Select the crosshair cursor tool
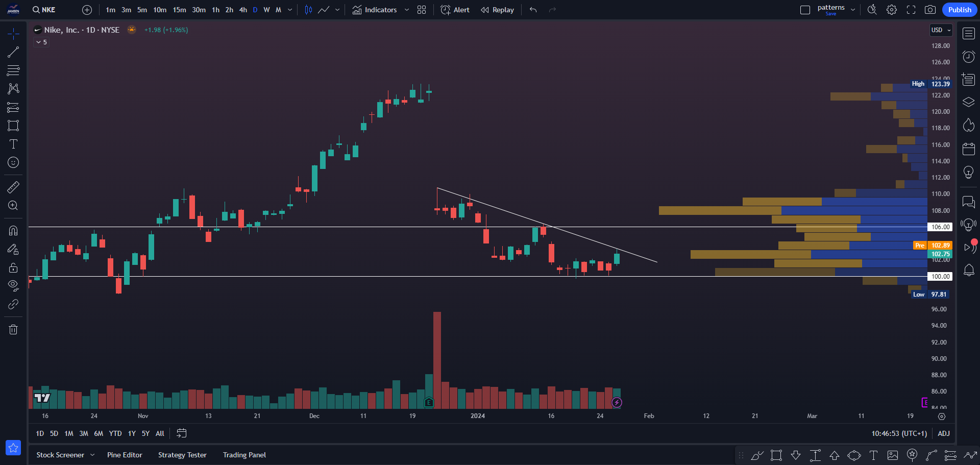The image size is (980, 465). [x=13, y=34]
